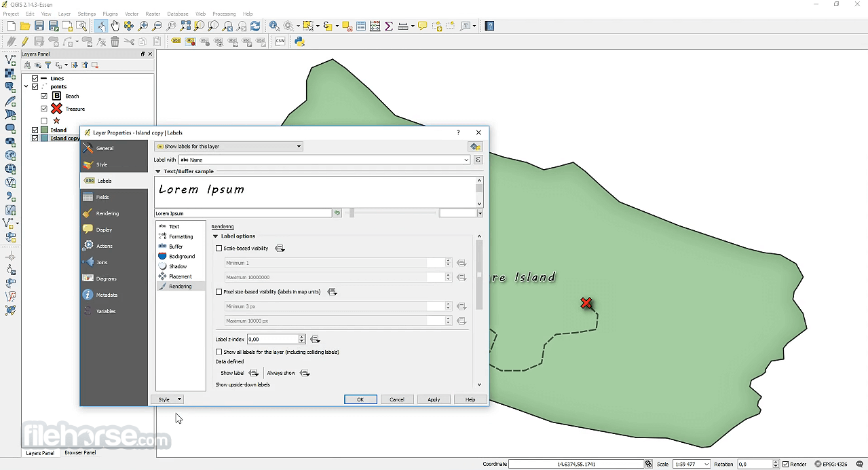Screen dimensions: 868x470
Task: Open the Placement label settings
Action: coord(181,276)
